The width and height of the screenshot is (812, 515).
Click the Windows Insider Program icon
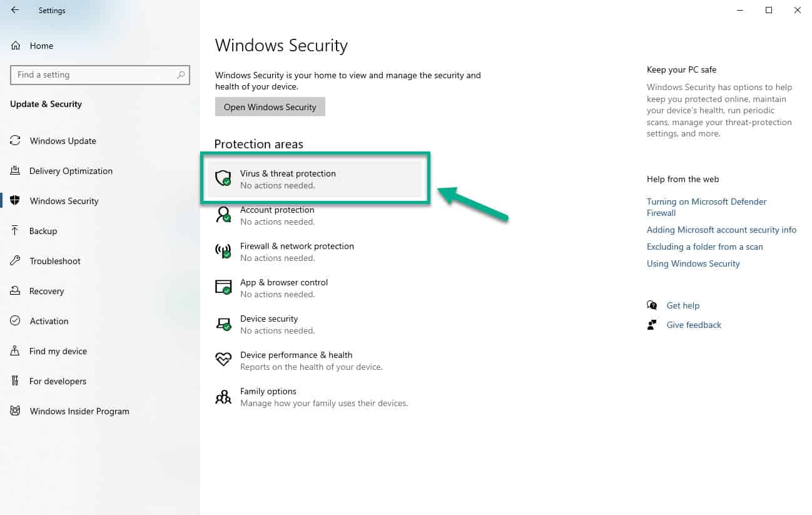(x=16, y=411)
